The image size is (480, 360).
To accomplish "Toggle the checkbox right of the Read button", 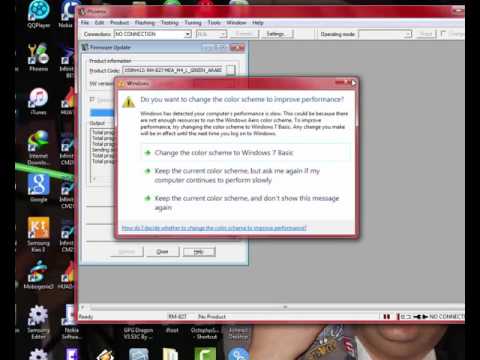I will [x=443, y=34].
